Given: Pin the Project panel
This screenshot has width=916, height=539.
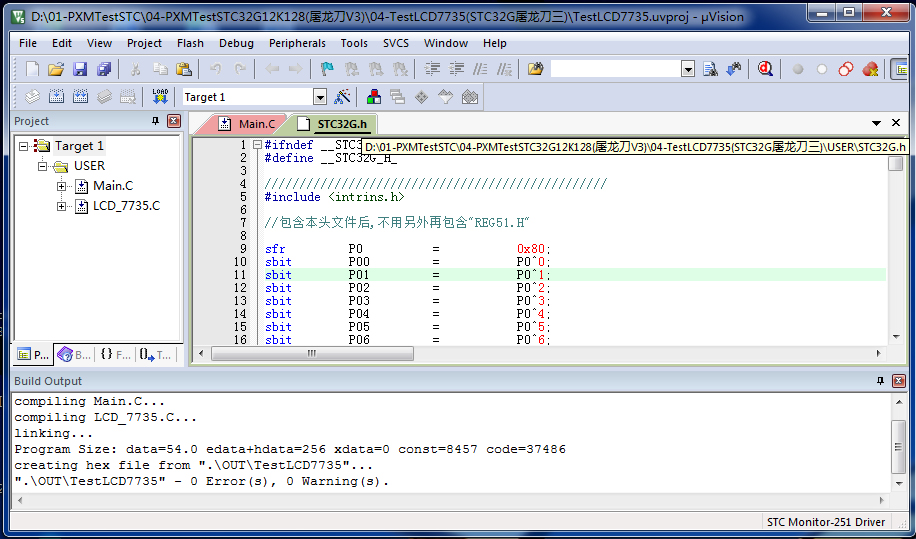Looking at the screenshot, I should (x=155, y=121).
